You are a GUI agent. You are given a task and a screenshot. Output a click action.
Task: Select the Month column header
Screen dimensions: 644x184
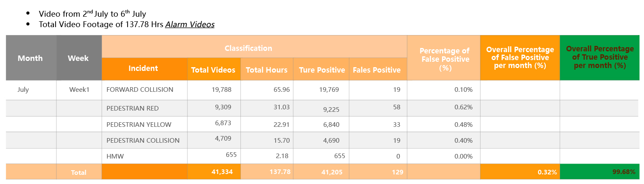coord(30,58)
